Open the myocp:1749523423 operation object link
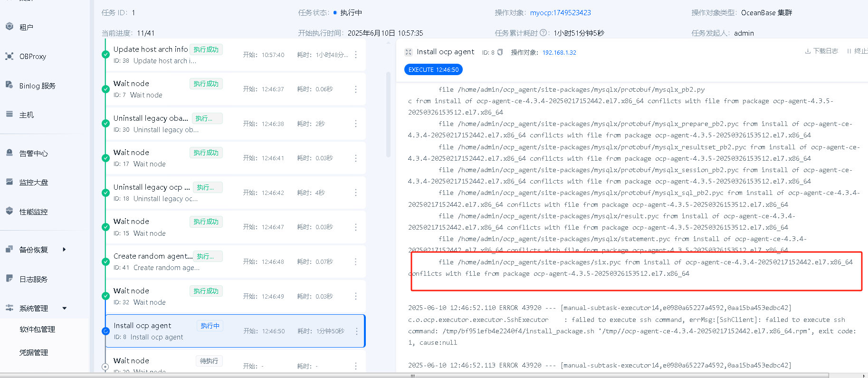868x378 pixels. pyautogui.click(x=561, y=13)
